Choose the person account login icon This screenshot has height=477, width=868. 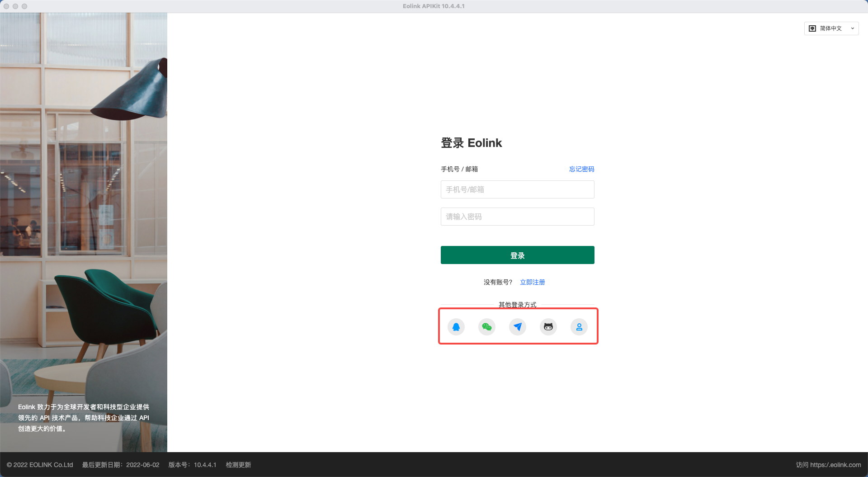pyautogui.click(x=579, y=327)
